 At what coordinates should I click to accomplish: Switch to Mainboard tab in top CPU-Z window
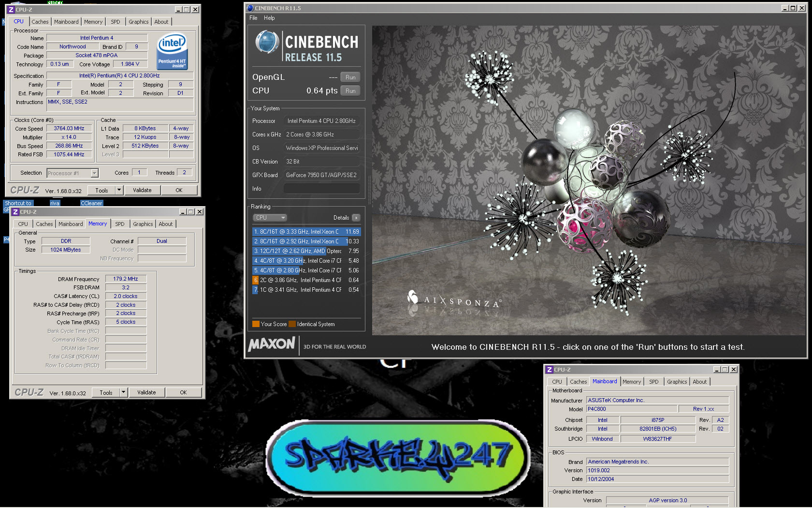(x=66, y=22)
